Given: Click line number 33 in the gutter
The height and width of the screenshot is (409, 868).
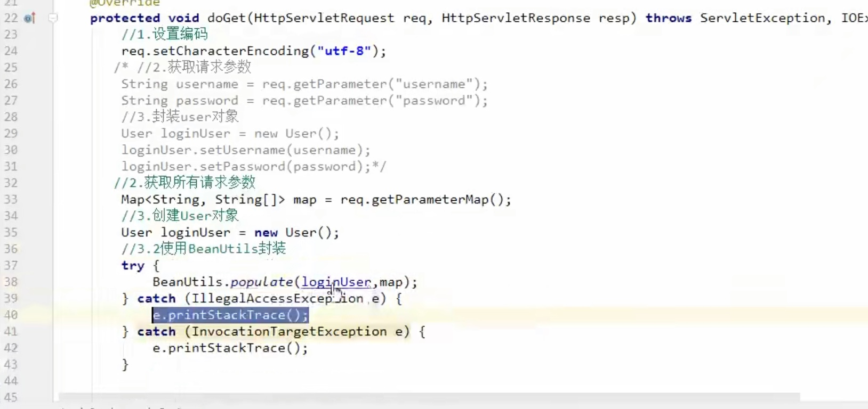Looking at the screenshot, I should click(x=11, y=200).
